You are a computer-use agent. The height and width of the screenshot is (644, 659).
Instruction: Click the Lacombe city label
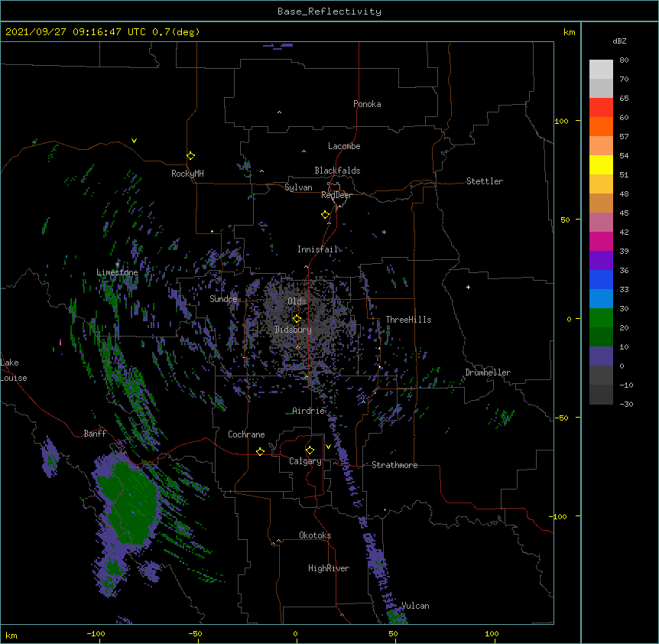pos(344,146)
